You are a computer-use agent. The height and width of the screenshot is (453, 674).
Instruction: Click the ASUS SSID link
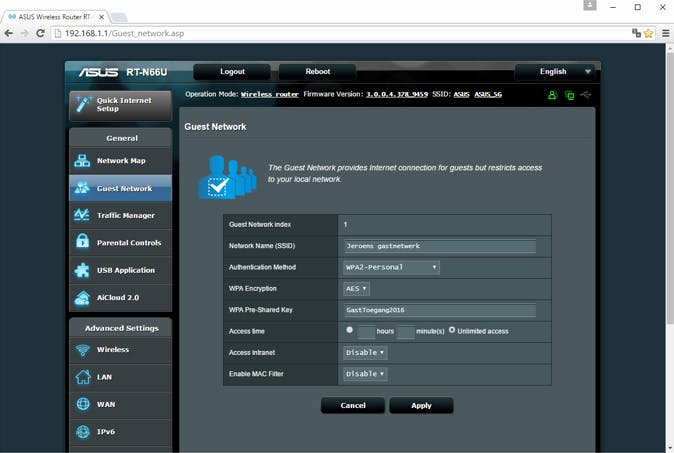[461, 95]
